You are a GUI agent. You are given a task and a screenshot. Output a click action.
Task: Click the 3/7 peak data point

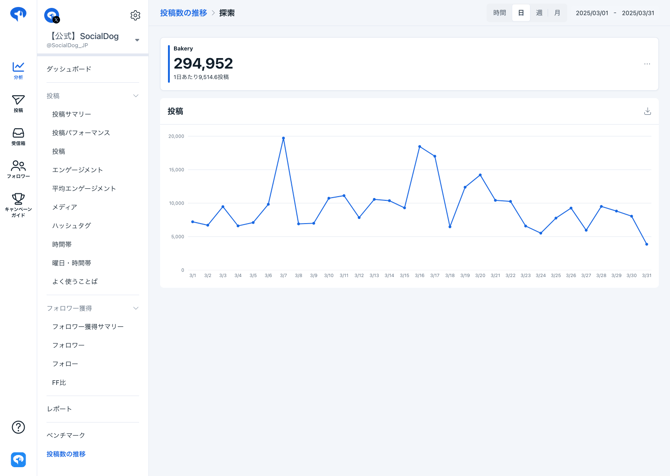[x=283, y=138]
